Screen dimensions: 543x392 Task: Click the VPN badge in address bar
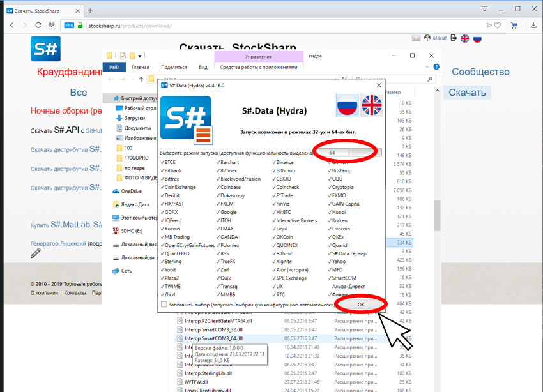coord(69,26)
